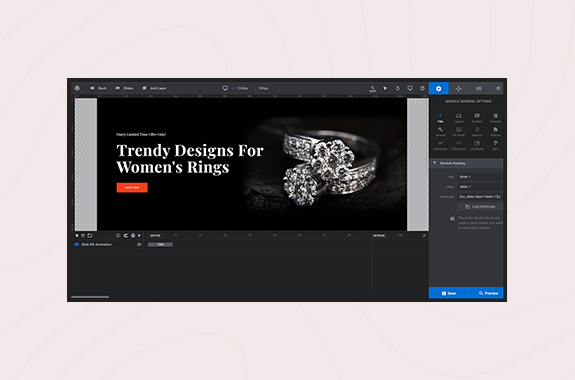Open the Module General Options gear tab
This screenshot has height=380, width=575.
pyautogui.click(x=439, y=88)
